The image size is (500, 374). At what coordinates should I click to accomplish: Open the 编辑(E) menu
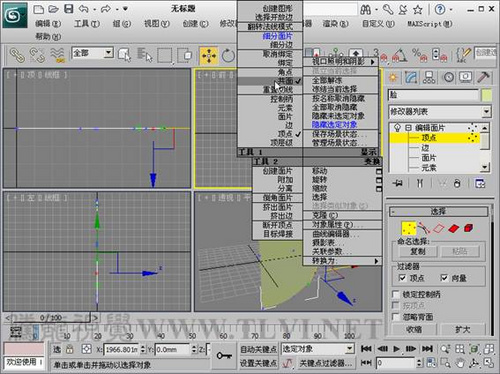tap(48, 24)
